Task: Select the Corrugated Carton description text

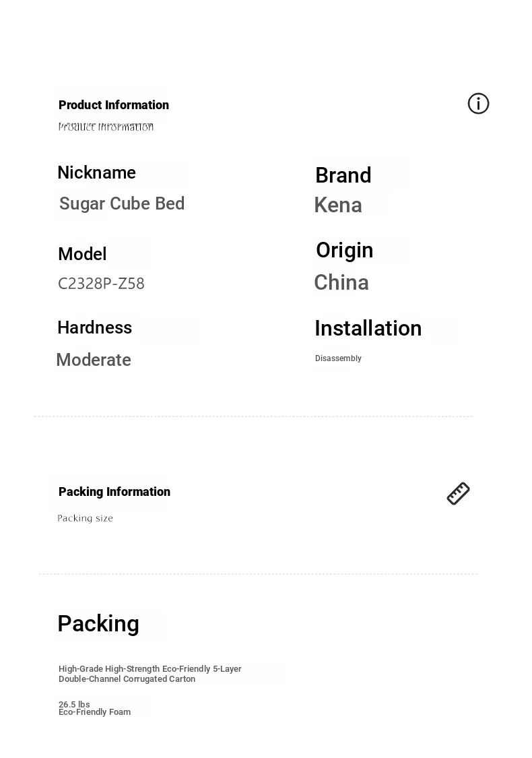Action: 149,674
